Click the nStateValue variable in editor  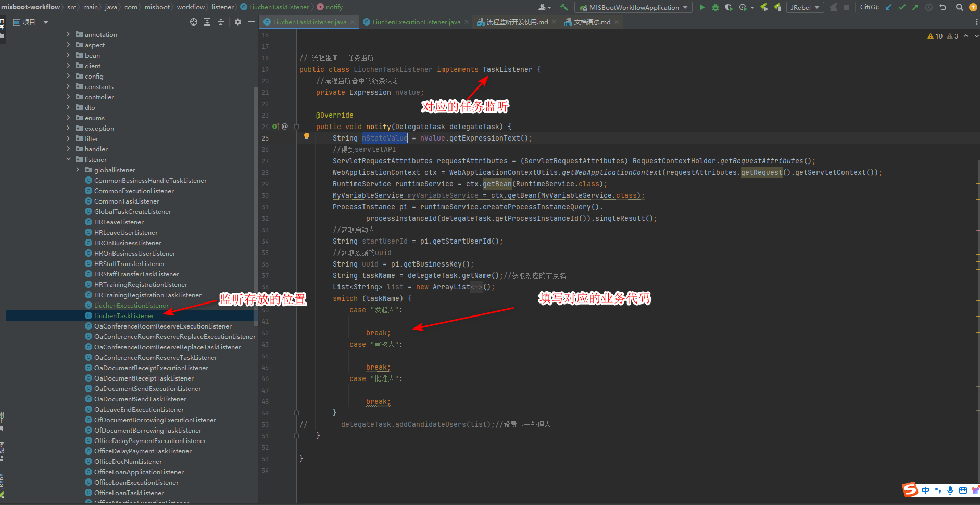tap(385, 138)
